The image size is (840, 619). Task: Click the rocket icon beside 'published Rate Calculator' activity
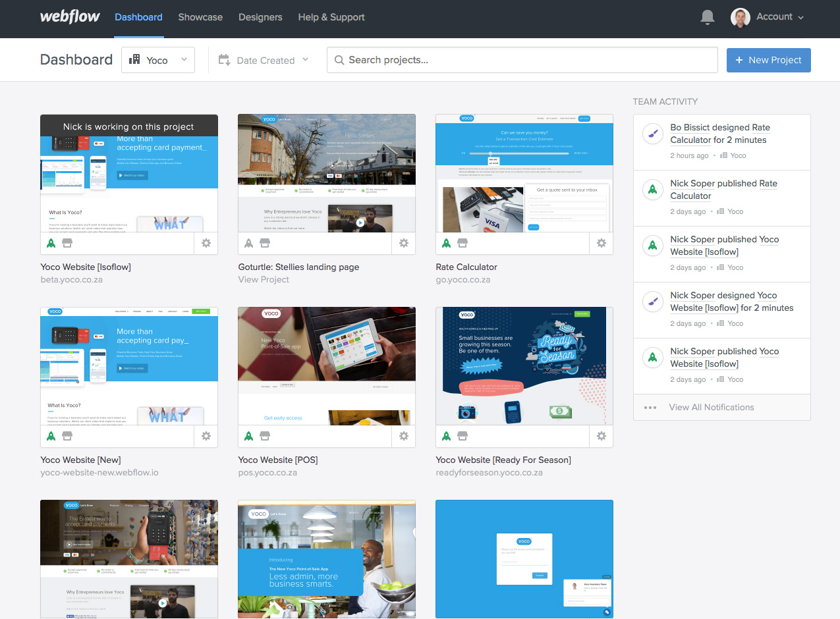pyautogui.click(x=652, y=190)
